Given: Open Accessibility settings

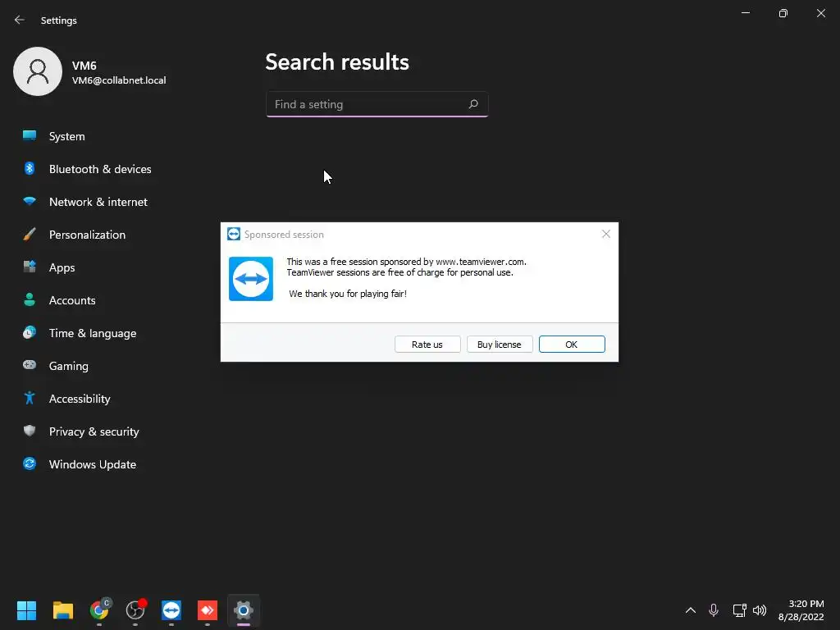Looking at the screenshot, I should (80, 399).
